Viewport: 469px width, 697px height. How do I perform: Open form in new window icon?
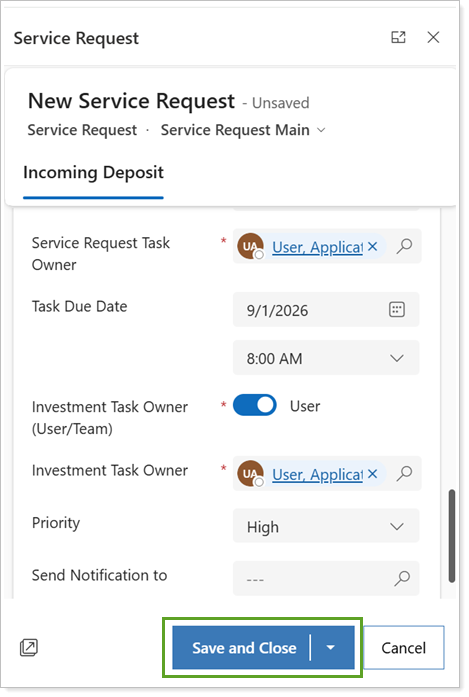pos(29,648)
